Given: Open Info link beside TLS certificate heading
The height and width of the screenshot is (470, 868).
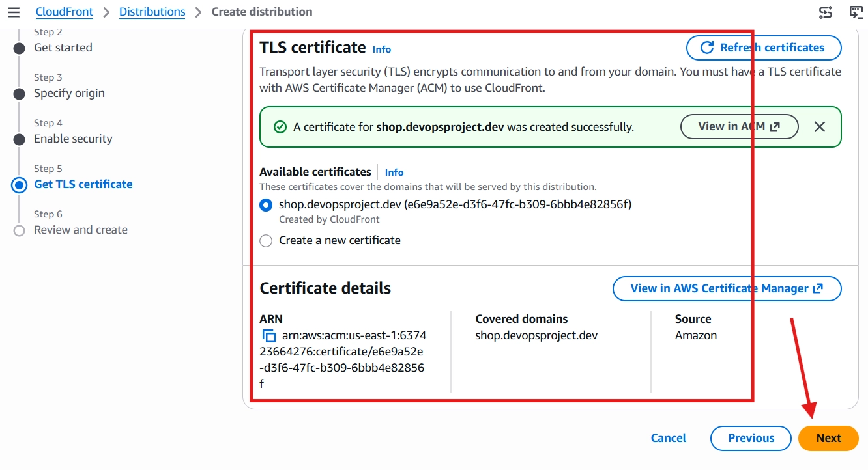Looking at the screenshot, I should click(x=382, y=49).
